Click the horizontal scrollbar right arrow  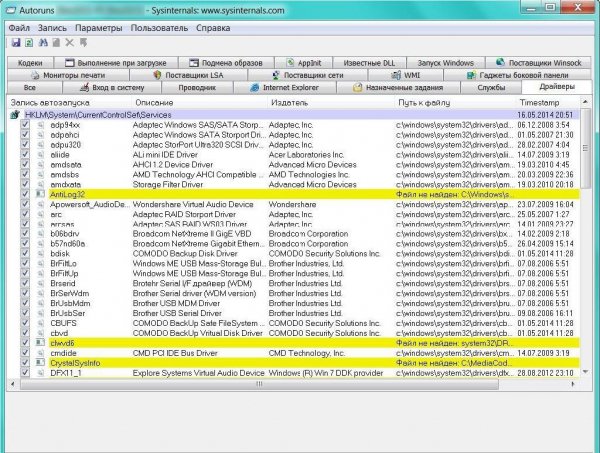[x=573, y=384]
